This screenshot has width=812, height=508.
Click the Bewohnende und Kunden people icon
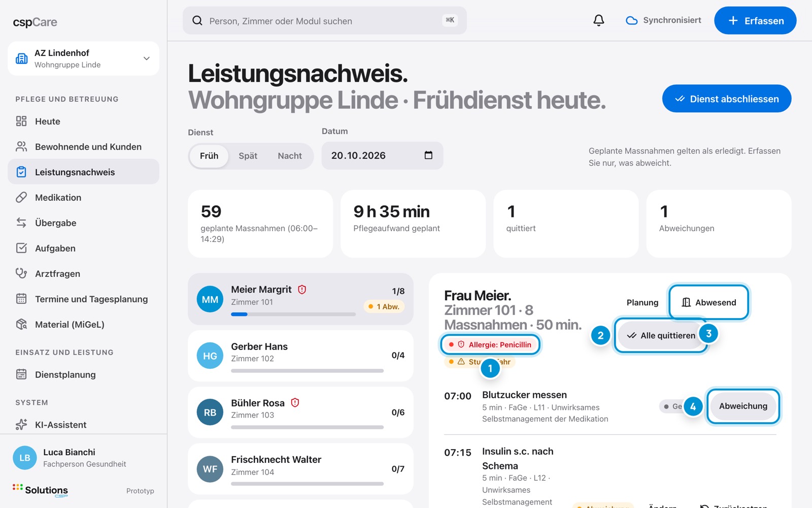point(21,146)
